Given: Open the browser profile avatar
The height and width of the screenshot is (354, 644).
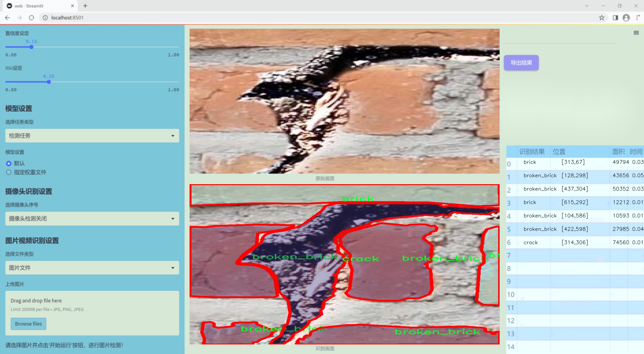Looking at the screenshot, I should [x=626, y=18].
